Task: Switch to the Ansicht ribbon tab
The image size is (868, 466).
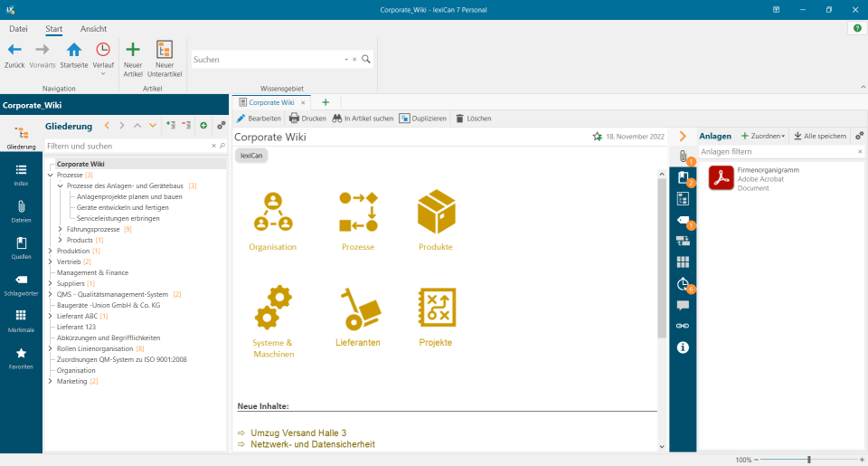Action: point(93,29)
